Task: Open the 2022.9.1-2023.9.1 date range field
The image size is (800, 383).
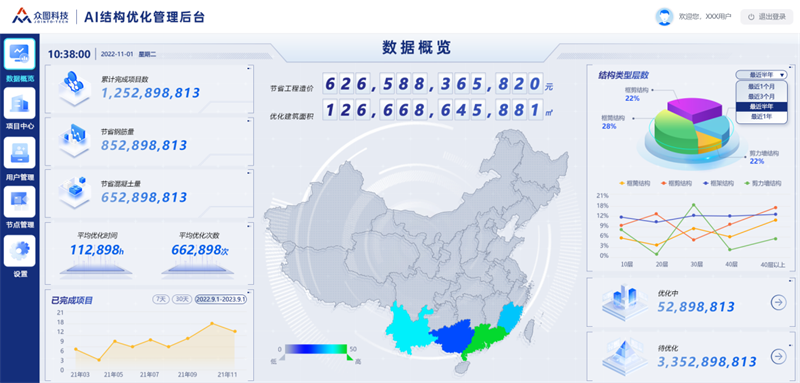Action: click(220, 299)
